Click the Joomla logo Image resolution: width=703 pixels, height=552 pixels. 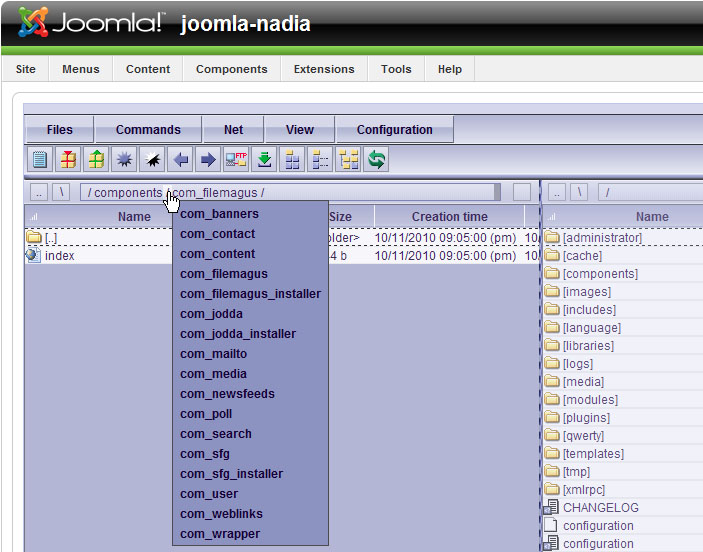[x=91, y=22]
